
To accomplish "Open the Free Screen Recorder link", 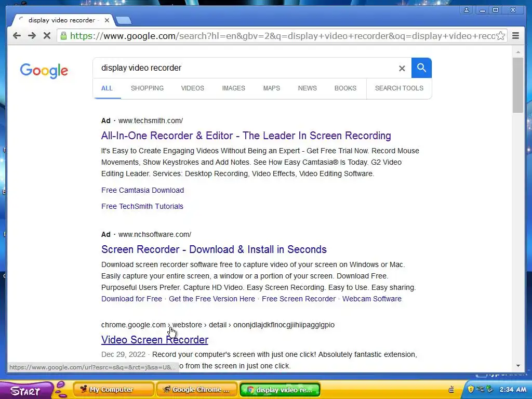I will pyautogui.click(x=299, y=299).
